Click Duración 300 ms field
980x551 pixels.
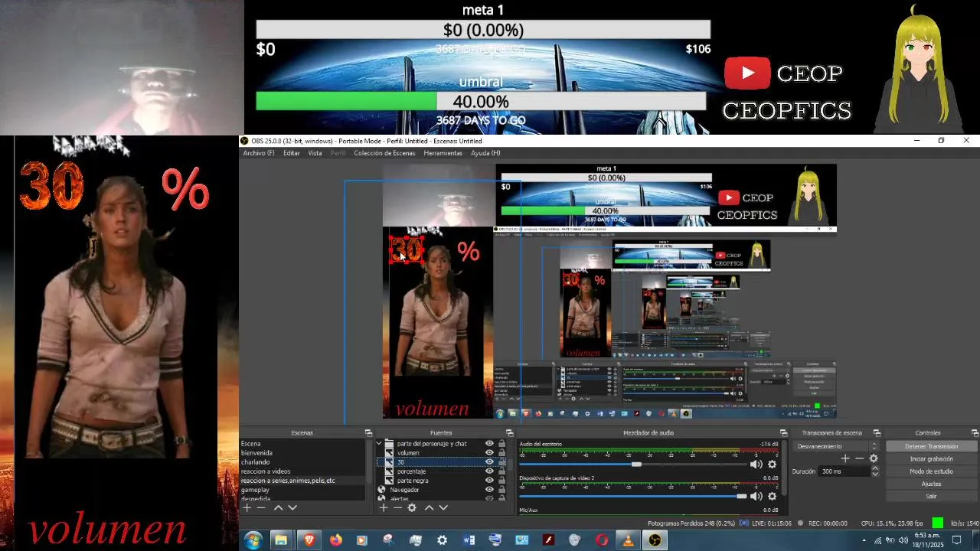click(844, 471)
